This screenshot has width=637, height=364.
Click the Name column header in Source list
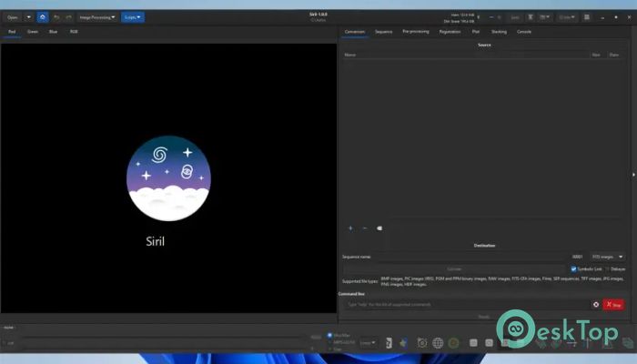[466, 55]
